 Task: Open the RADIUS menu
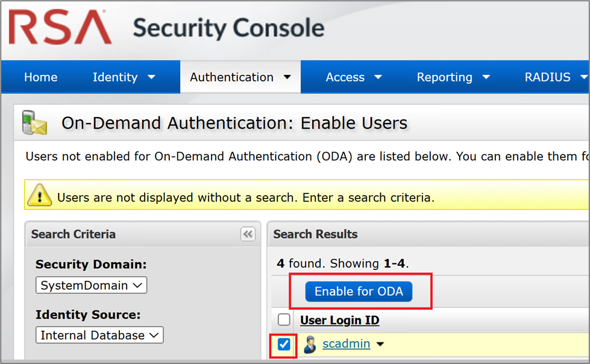coord(554,77)
